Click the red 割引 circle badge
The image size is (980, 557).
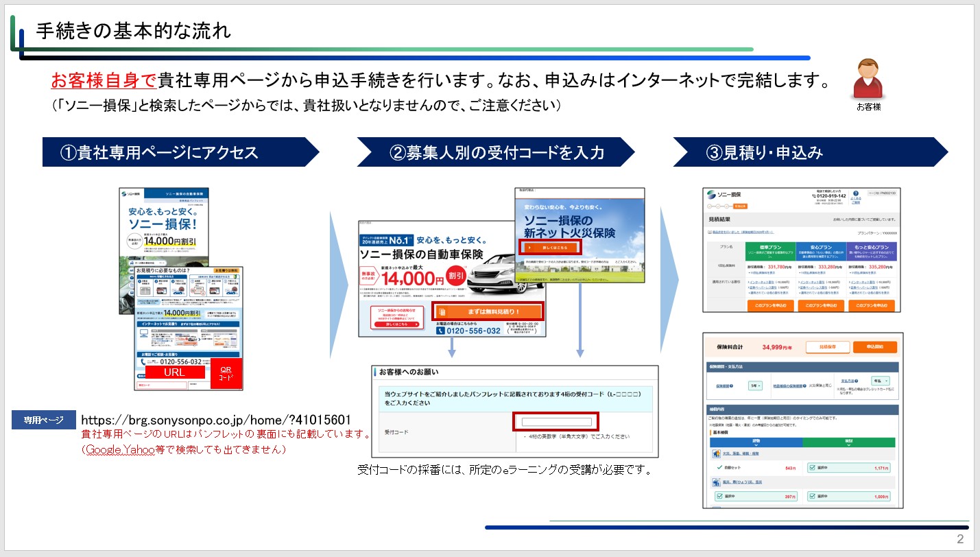coord(456,276)
